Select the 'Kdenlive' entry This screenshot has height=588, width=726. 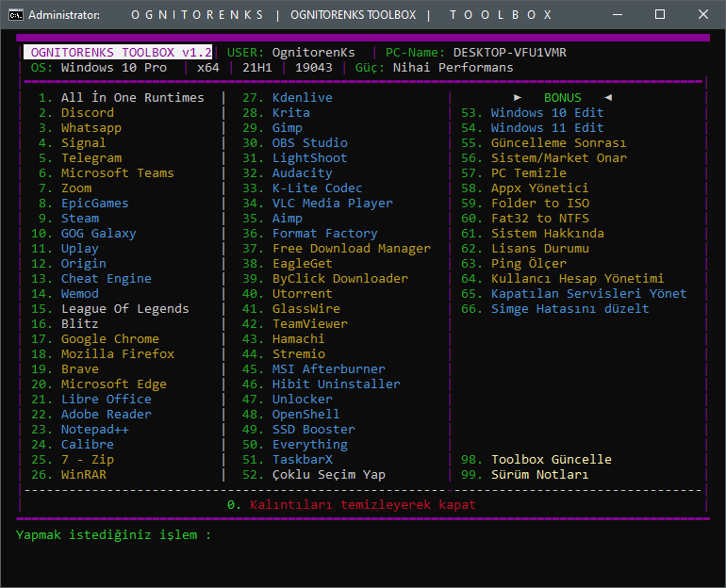click(x=303, y=98)
